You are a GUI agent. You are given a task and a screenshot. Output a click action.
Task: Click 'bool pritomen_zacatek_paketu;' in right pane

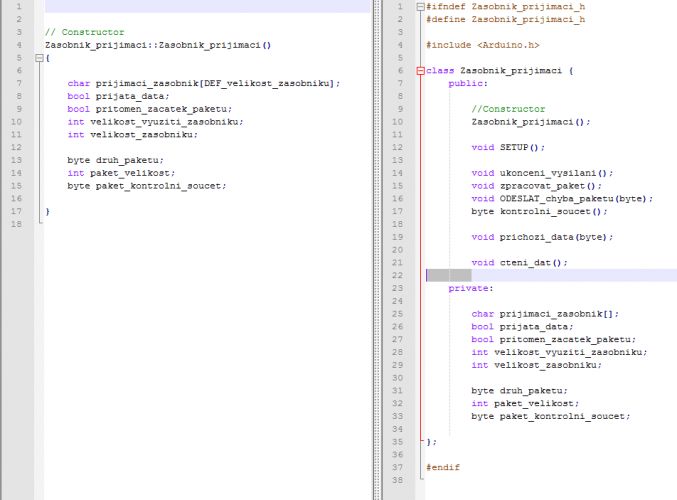(554, 339)
